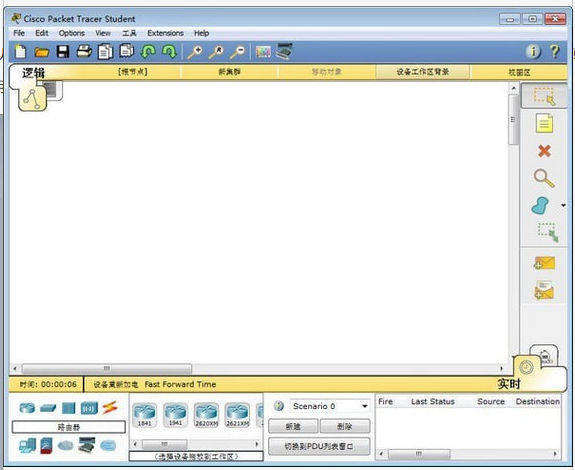The width and height of the screenshot is (575, 470).
Task: Open the Drawing Palette icon
Action: coord(263,52)
